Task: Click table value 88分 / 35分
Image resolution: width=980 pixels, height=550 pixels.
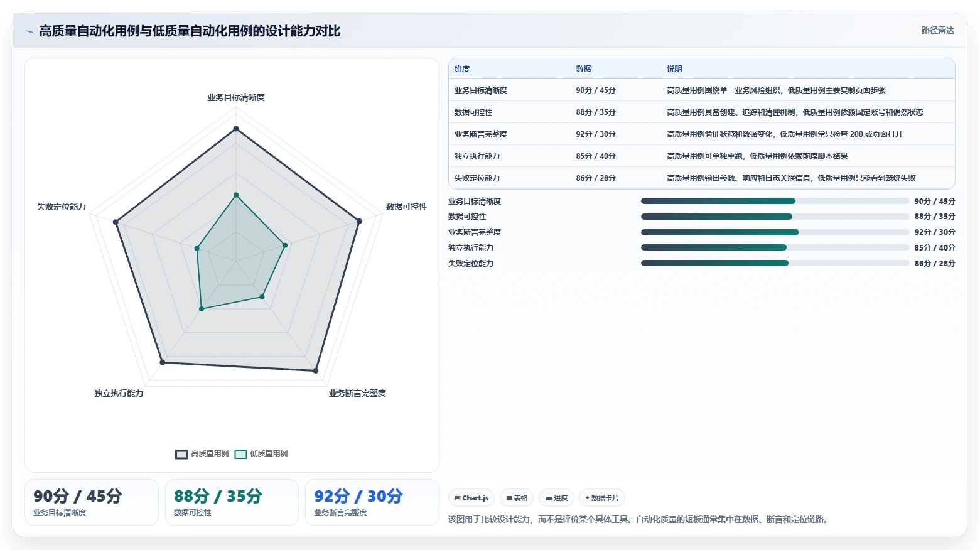Action: pyautogui.click(x=596, y=112)
